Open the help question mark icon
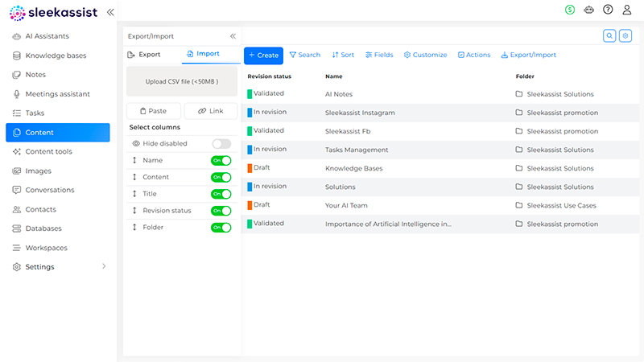 (x=608, y=10)
